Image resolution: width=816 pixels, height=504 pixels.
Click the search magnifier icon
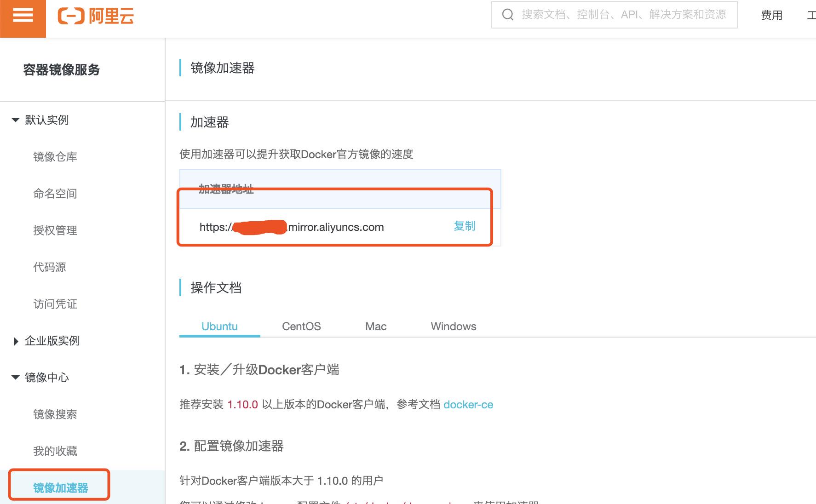508,15
